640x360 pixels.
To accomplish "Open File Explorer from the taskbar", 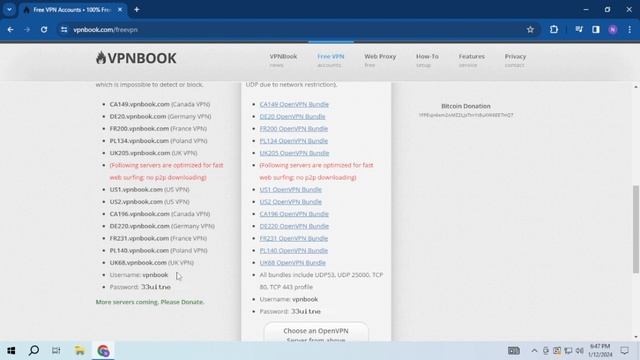I will pos(80,350).
